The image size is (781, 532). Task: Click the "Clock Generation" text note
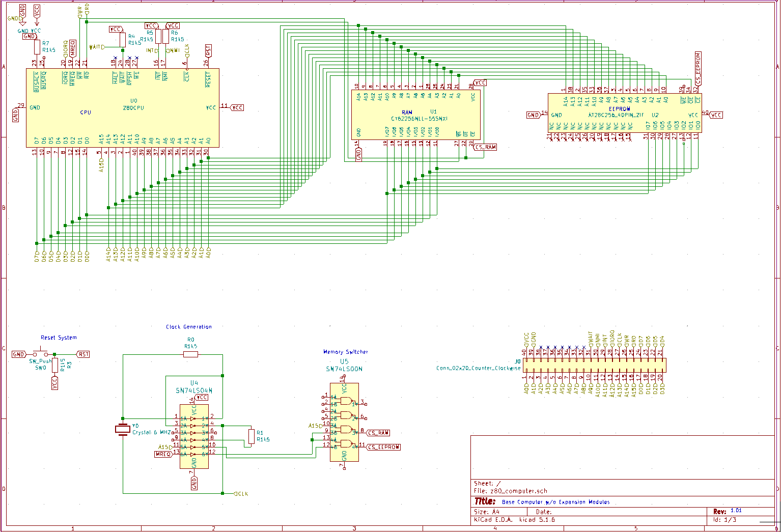188,327
